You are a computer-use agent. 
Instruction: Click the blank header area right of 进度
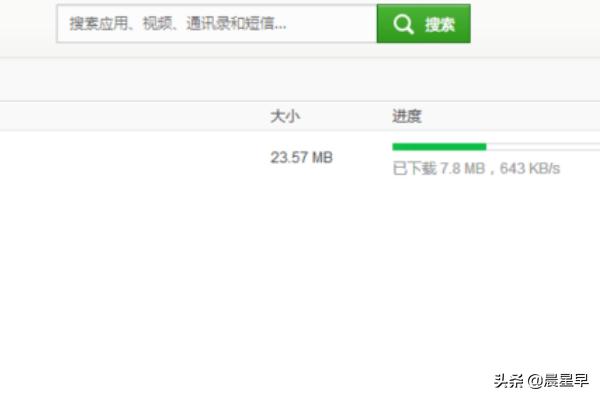(513, 116)
